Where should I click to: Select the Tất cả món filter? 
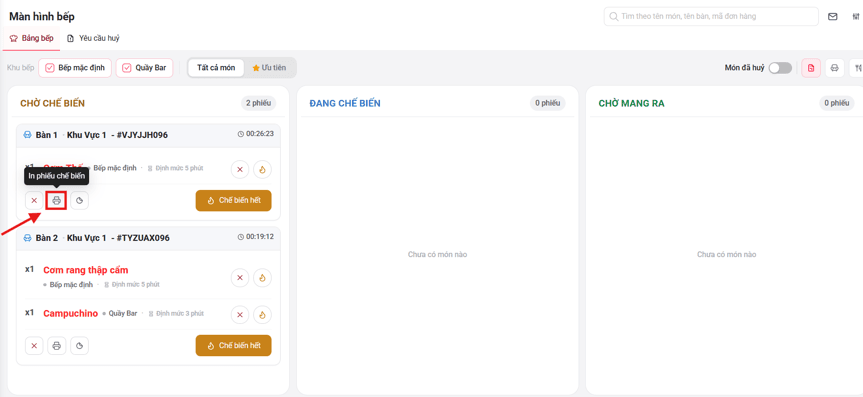click(x=216, y=68)
